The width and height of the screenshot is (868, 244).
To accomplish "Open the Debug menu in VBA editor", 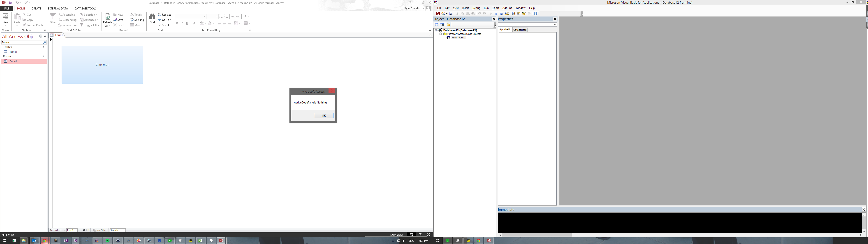I will point(476,8).
